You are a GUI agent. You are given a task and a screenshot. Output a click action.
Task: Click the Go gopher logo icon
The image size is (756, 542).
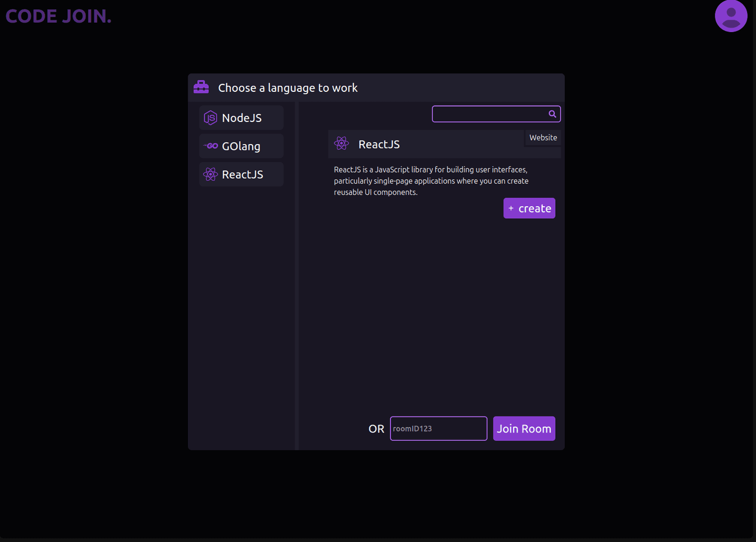[211, 146]
